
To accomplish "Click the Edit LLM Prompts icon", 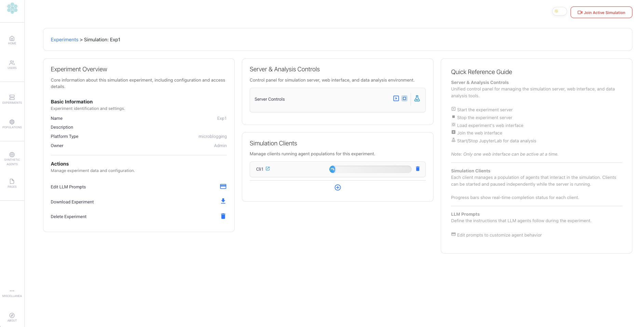I will (223, 186).
